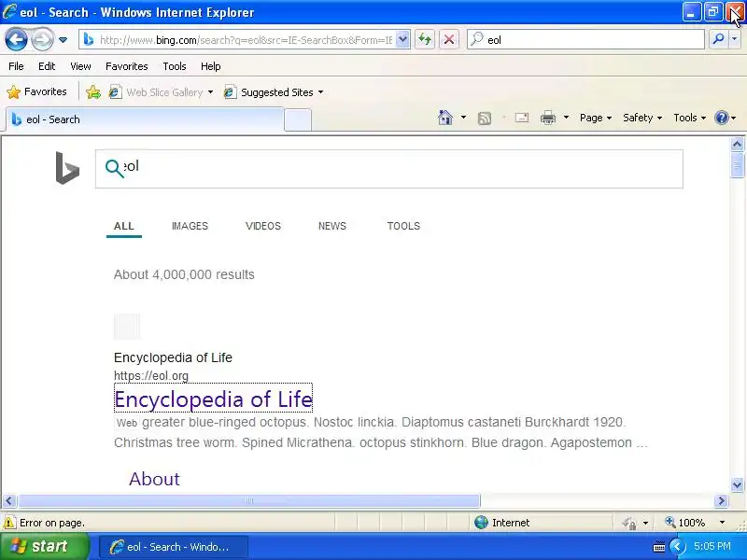Open the View menu
This screenshot has height=560, width=747.
tap(80, 66)
